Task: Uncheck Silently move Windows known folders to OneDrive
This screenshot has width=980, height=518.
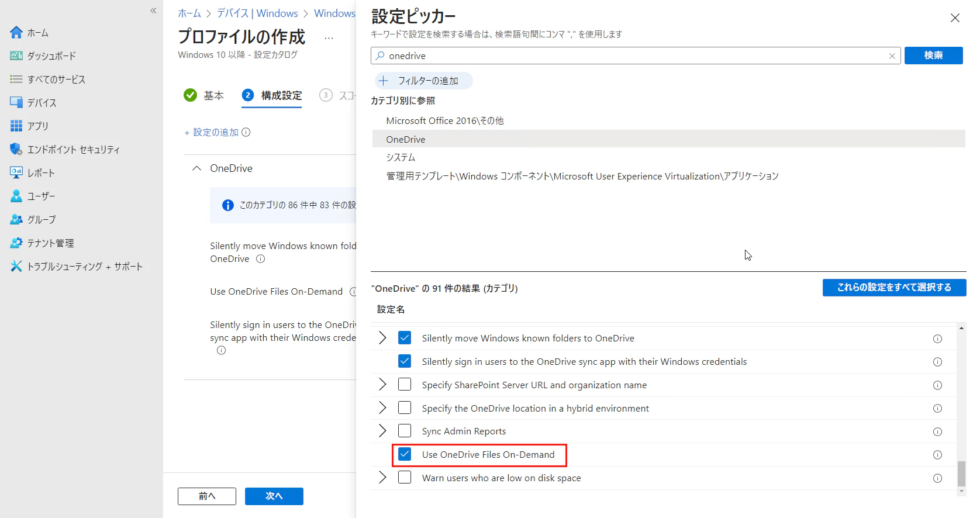Action: (x=405, y=338)
